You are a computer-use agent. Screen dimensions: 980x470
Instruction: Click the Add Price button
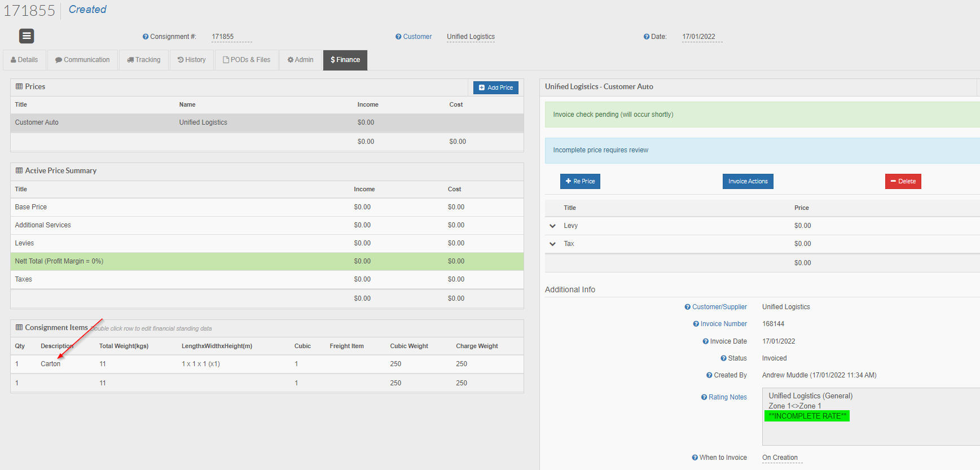496,87
